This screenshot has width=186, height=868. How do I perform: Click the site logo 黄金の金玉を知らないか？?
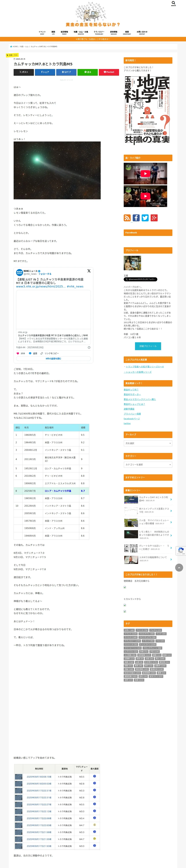(93, 15)
